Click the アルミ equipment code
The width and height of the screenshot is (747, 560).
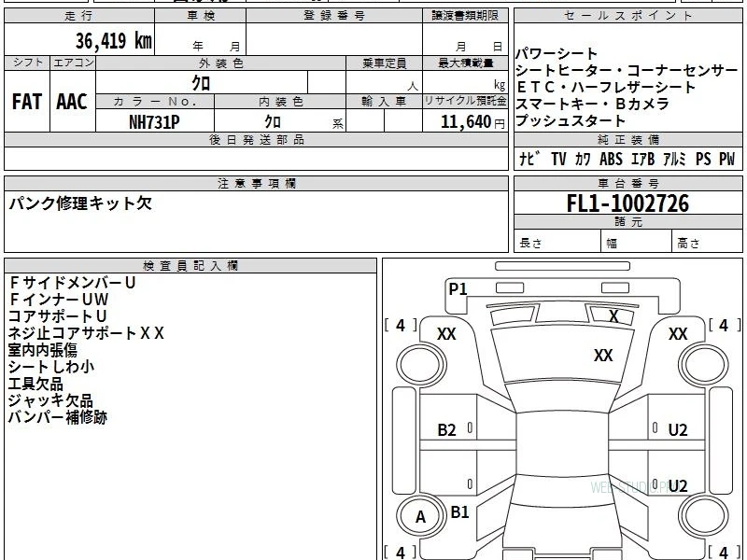[674, 159]
